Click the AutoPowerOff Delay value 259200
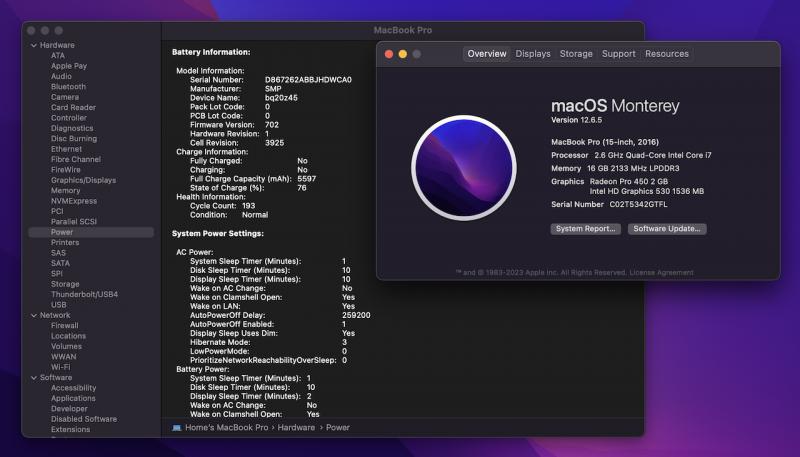This screenshot has width=800, height=457. (356, 315)
